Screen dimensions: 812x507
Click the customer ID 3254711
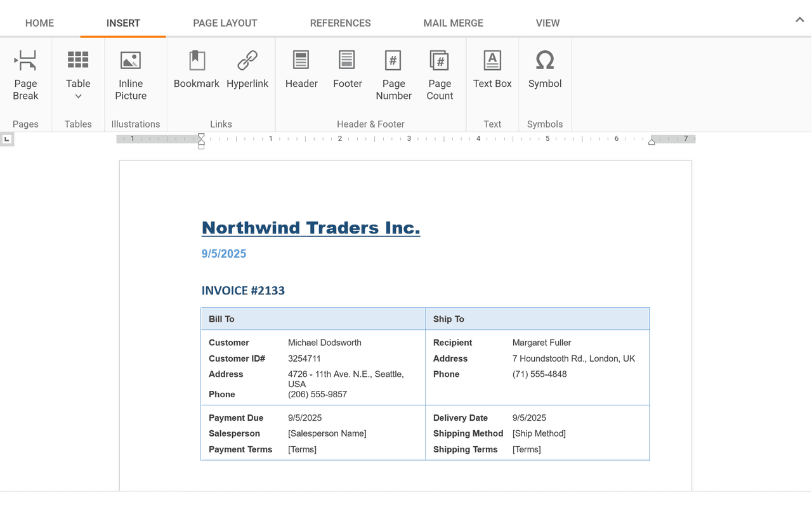304,359
